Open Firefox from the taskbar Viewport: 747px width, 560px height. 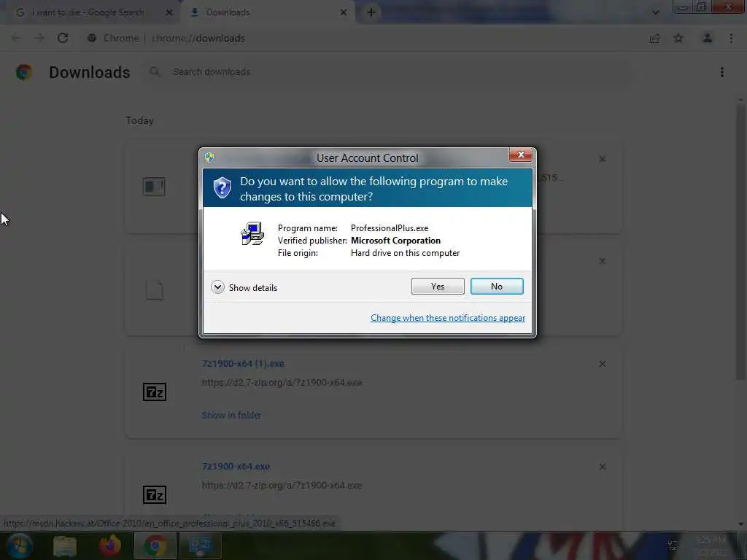[x=110, y=545]
